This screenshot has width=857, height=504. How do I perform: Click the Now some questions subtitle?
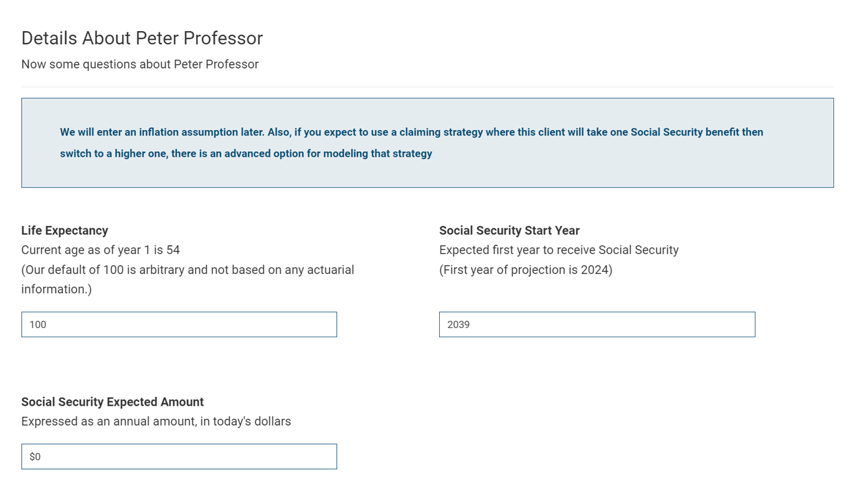point(140,64)
